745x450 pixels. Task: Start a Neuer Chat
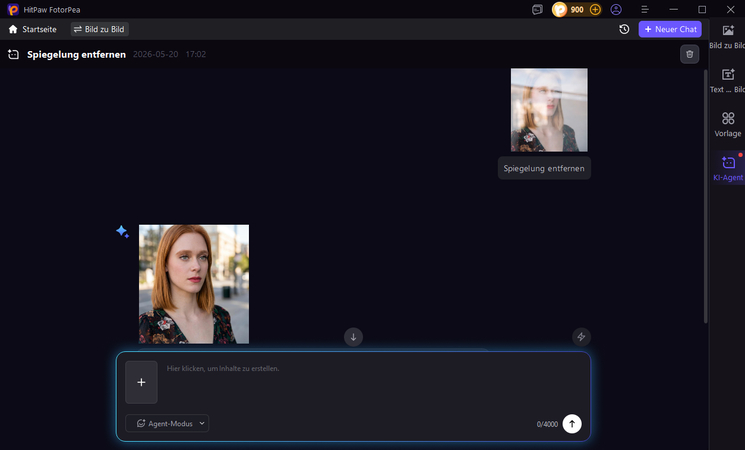pos(670,29)
